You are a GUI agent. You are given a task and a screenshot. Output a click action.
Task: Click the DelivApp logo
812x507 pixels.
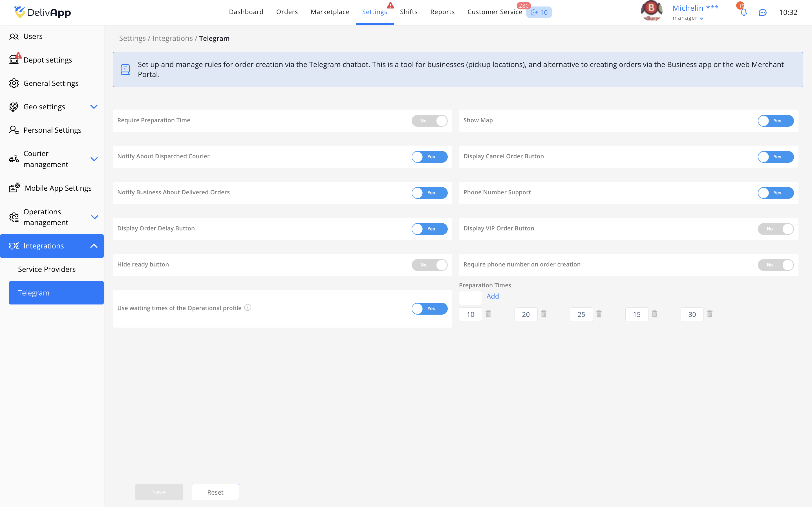(43, 12)
